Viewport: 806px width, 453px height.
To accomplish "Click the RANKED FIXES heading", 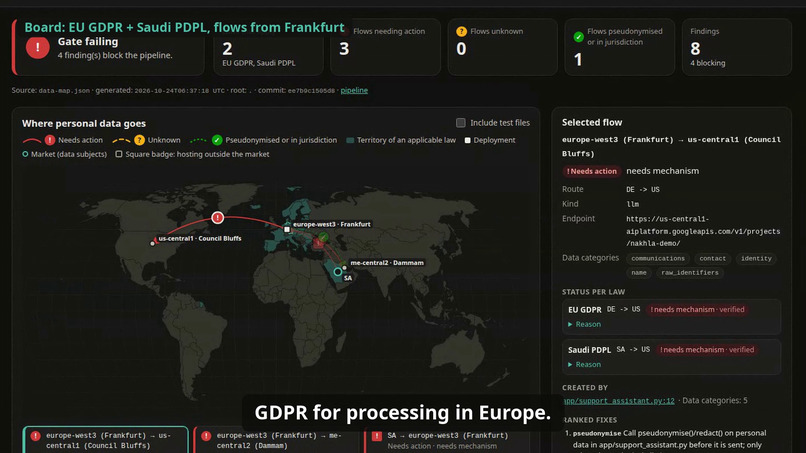I will point(590,420).
